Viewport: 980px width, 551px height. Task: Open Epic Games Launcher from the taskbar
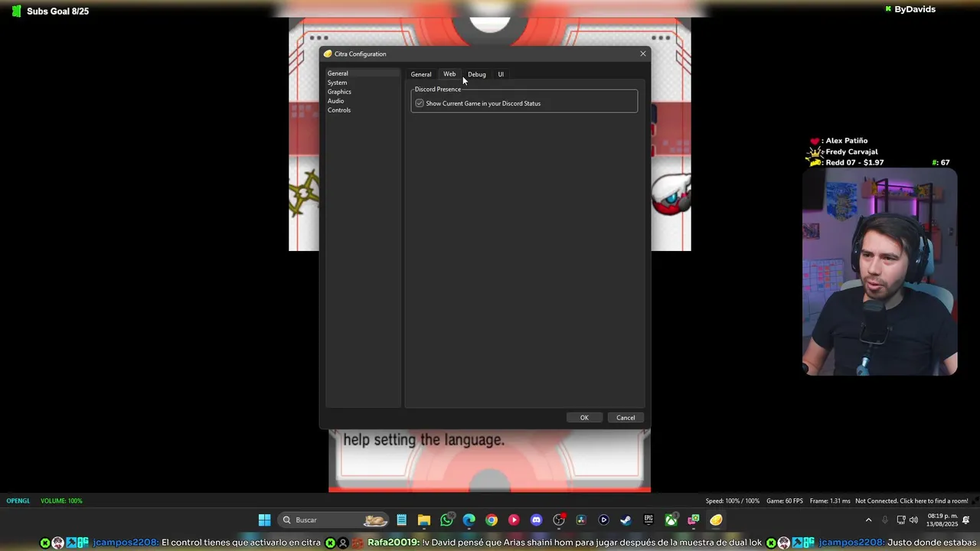(648, 520)
